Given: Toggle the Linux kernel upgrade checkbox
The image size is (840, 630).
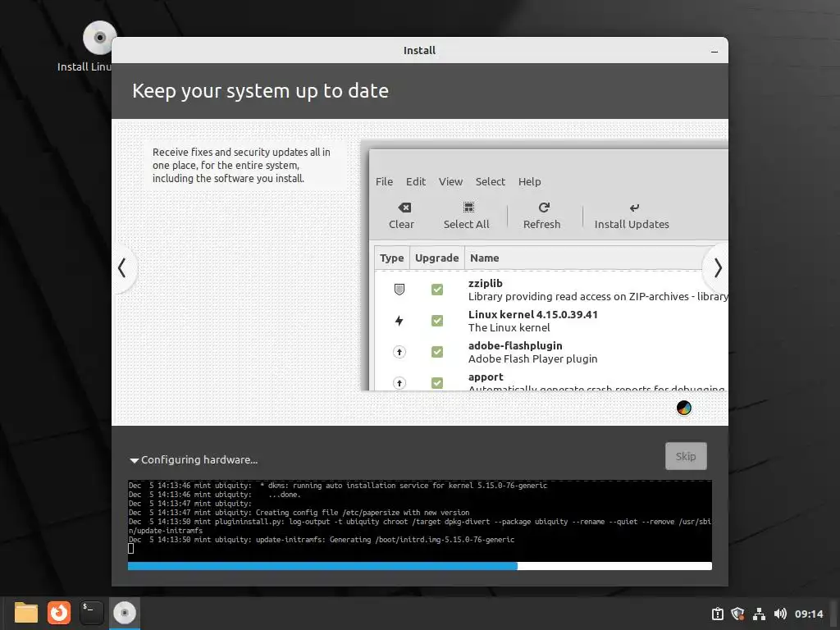Looking at the screenshot, I should tap(437, 321).
